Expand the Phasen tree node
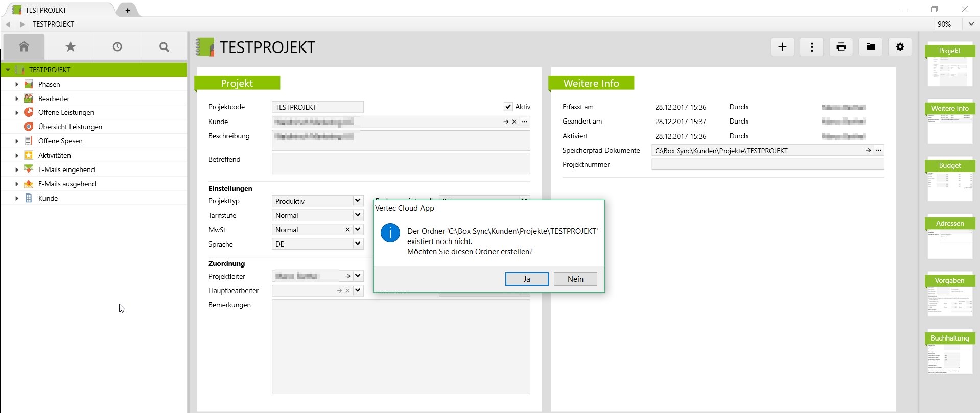Image resolution: width=980 pixels, height=413 pixels. tap(17, 84)
